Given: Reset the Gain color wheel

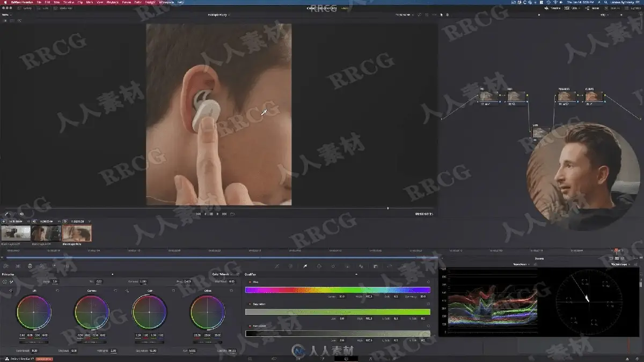Looking at the screenshot, I should 173,290.
